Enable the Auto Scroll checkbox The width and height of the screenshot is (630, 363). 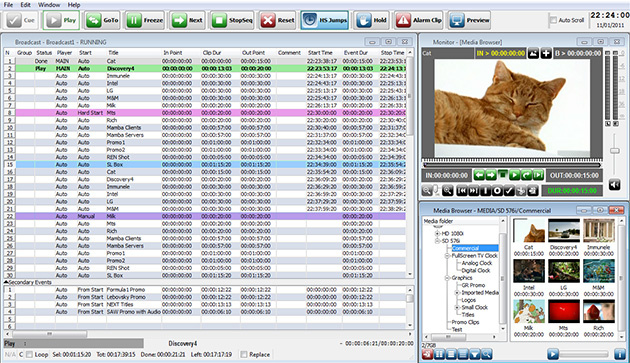click(553, 20)
